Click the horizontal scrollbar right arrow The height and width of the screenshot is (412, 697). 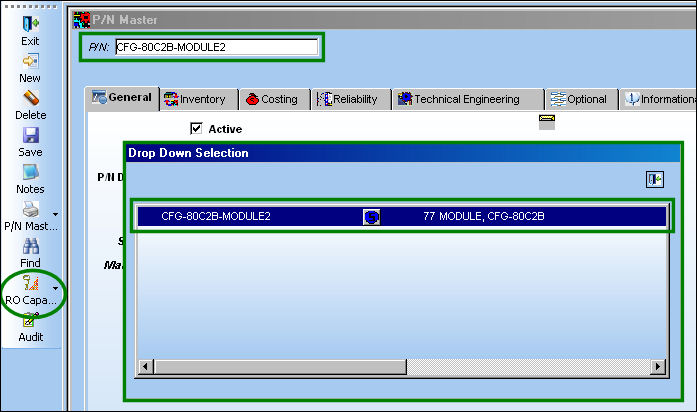657,367
